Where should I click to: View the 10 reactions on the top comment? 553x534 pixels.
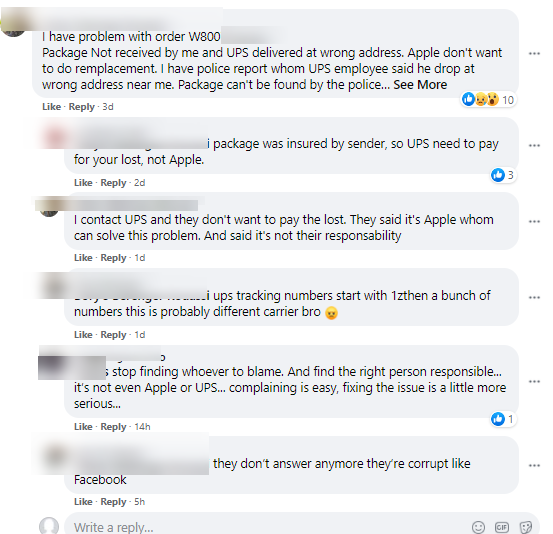(488, 100)
